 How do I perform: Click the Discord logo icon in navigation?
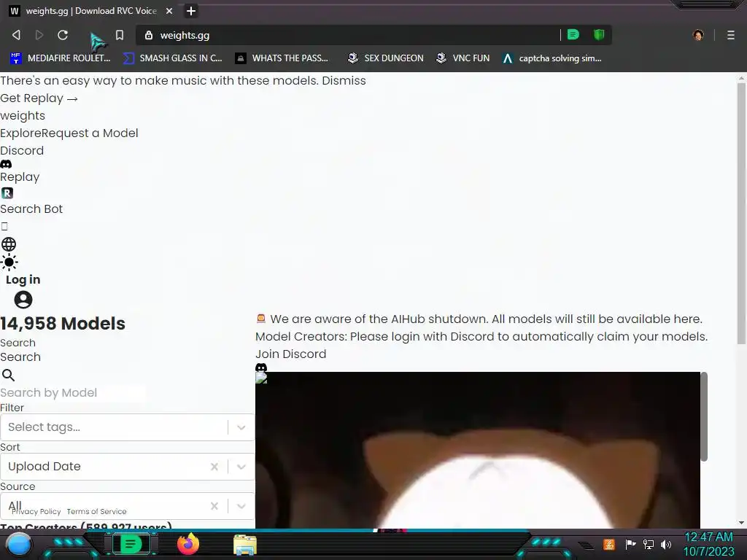6,164
